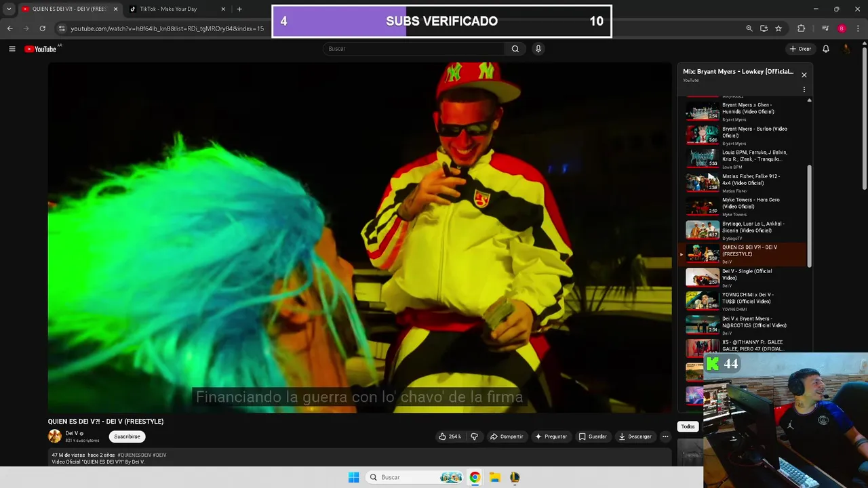Click the Windows taskbar Buscar search box
This screenshot has width=868, height=488.
(415, 477)
